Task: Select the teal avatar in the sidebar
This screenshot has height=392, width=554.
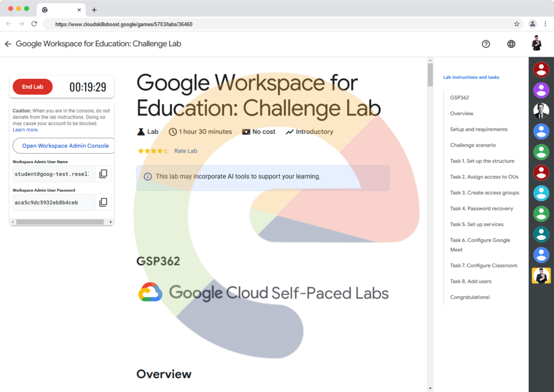Action: 541,234
